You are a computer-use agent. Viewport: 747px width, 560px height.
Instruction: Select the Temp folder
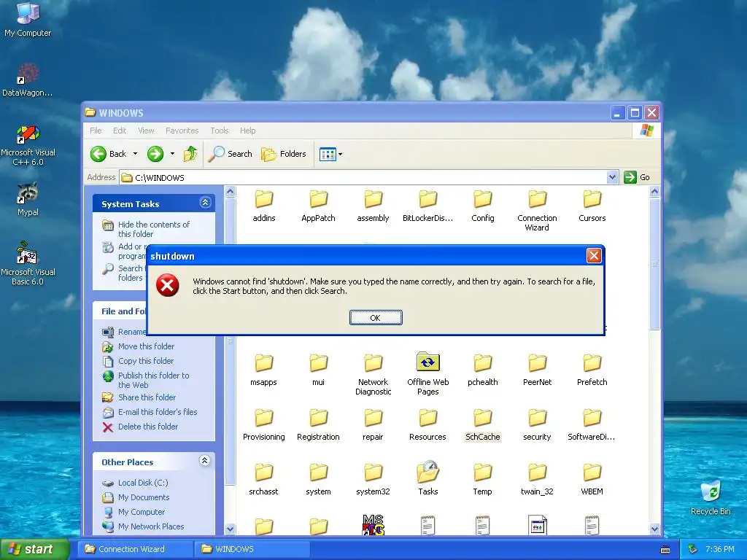click(x=483, y=480)
